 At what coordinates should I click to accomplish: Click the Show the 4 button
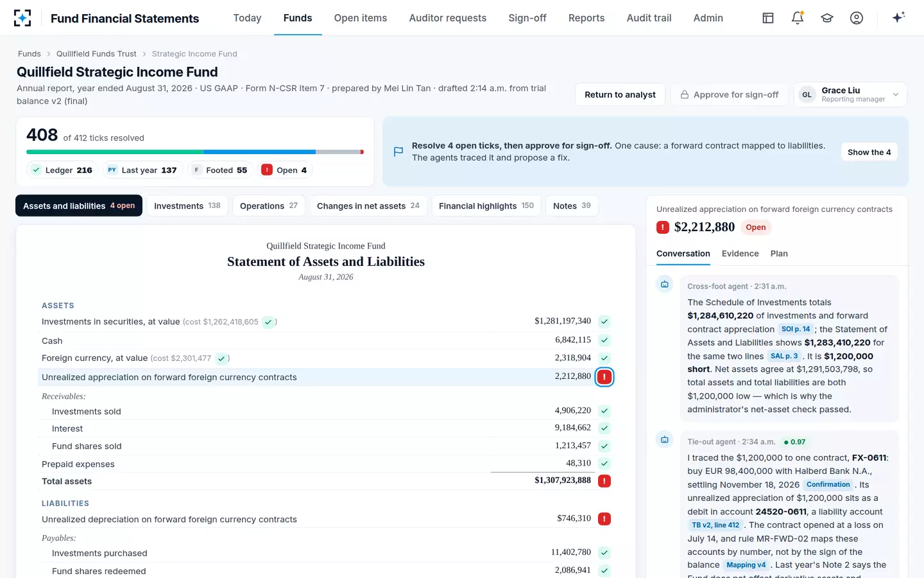(x=869, y=152)
